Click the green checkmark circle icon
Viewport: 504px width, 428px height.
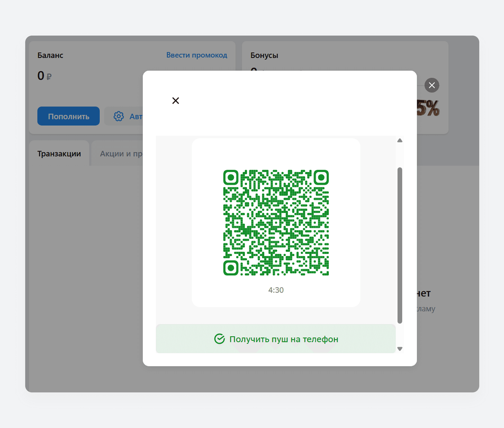pos(220,339)
